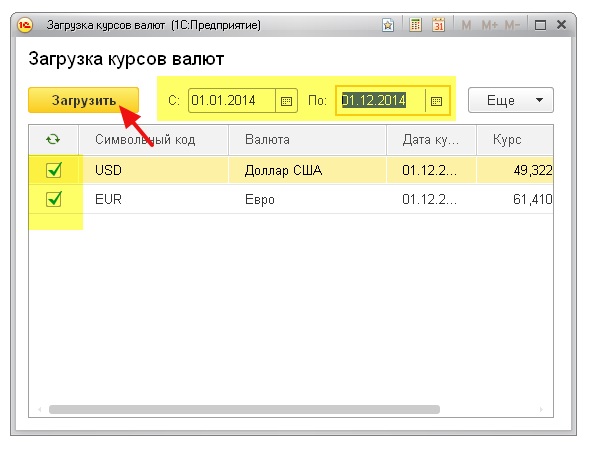Maximize the window
This screenshot has height=454, width=592.
(540, 25)
